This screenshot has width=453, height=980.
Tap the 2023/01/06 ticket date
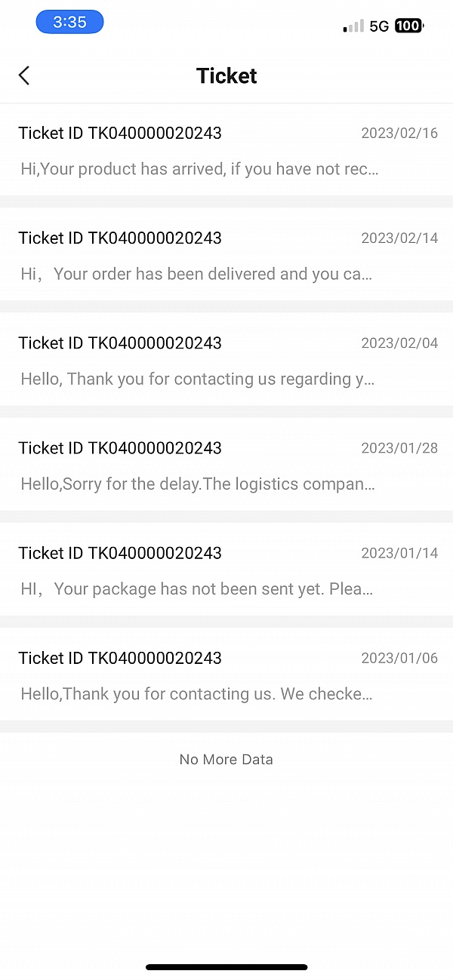click(399, 658)
